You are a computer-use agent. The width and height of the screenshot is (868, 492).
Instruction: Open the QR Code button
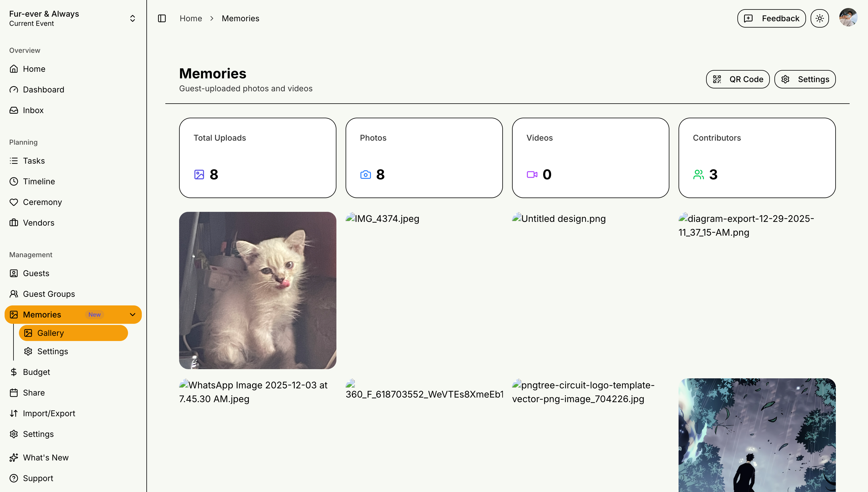(738, 79)
